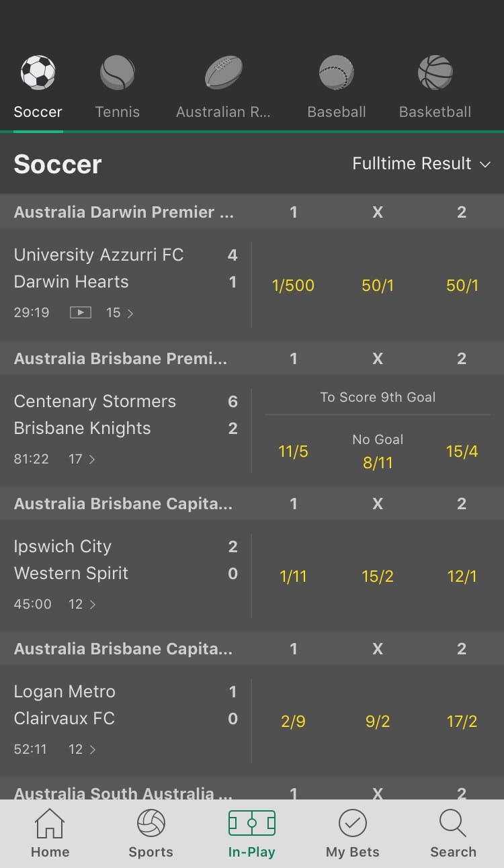Watch live stream of University Azzurri match
The width and height of the screenshot is (504, 868).
coord(81,312)
